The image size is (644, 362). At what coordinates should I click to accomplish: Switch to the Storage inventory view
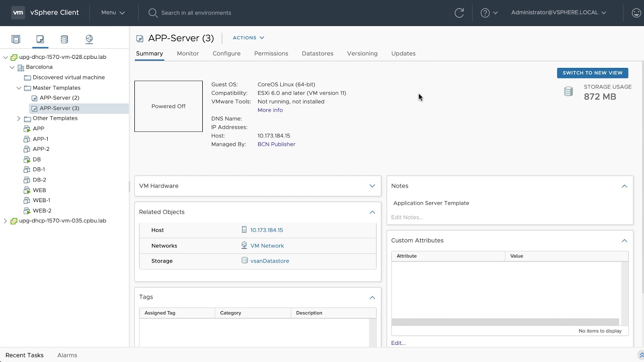coord(64,39)
